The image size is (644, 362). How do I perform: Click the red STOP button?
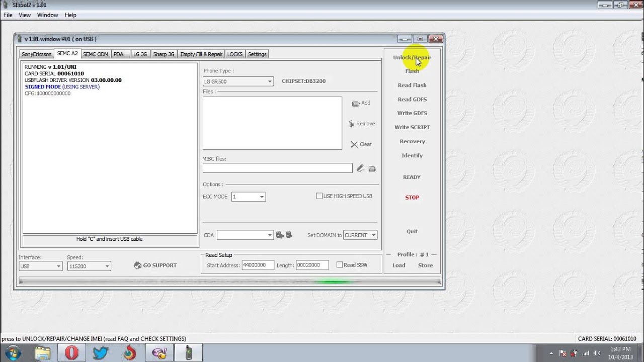tap(412, 198)
